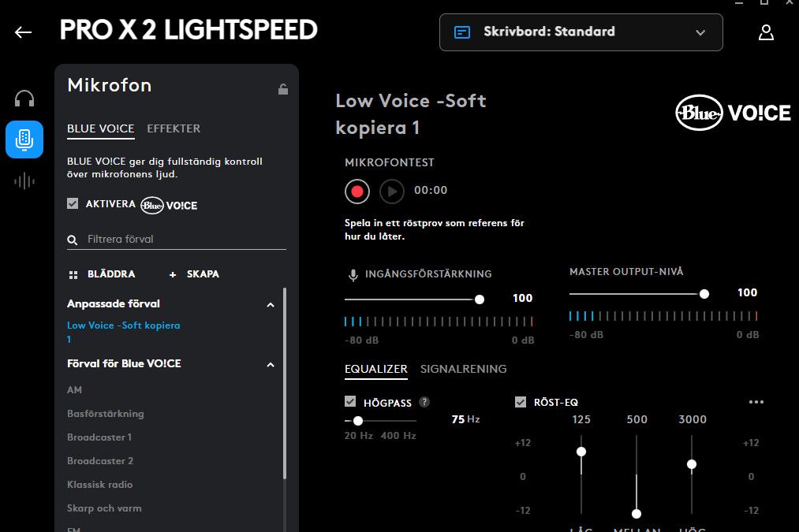Start recording the microphone test
This screenshot has height=532, width=799.
[357, 191]
